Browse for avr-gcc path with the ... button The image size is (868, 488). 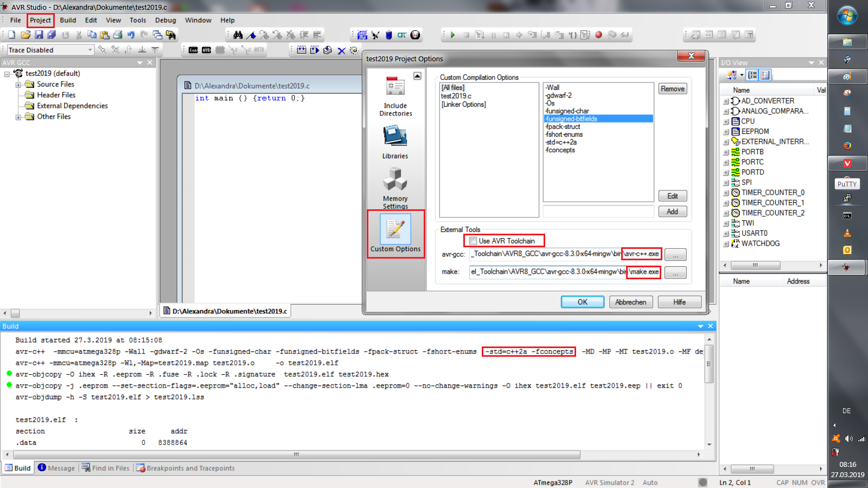(x=675, y=254)
